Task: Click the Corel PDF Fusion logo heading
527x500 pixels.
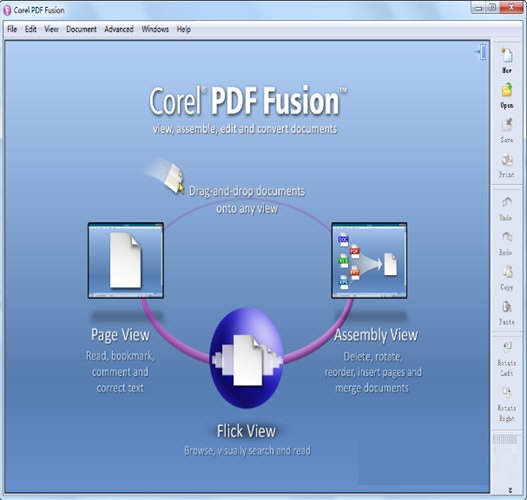Action: [x=248, y=101]
